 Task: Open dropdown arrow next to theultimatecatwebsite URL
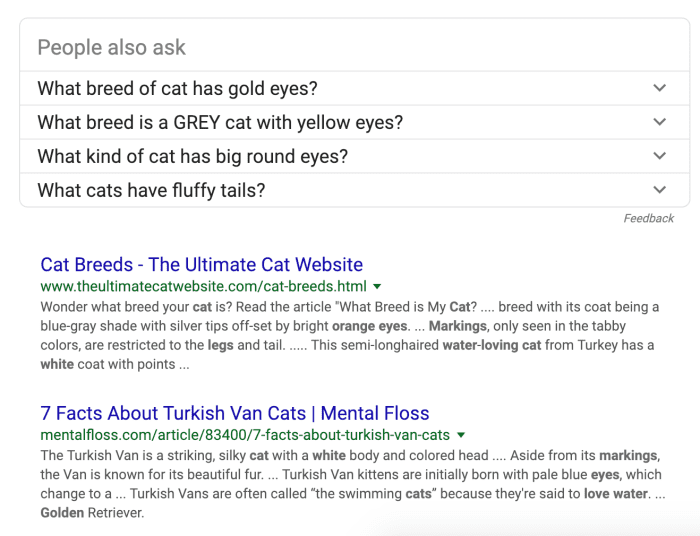coord(377,287)
